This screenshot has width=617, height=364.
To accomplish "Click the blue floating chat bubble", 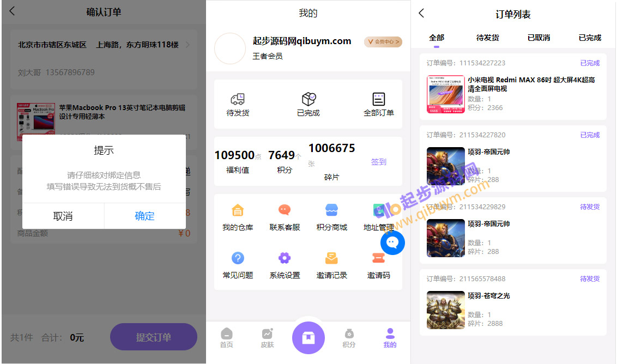I will (392, 243).
